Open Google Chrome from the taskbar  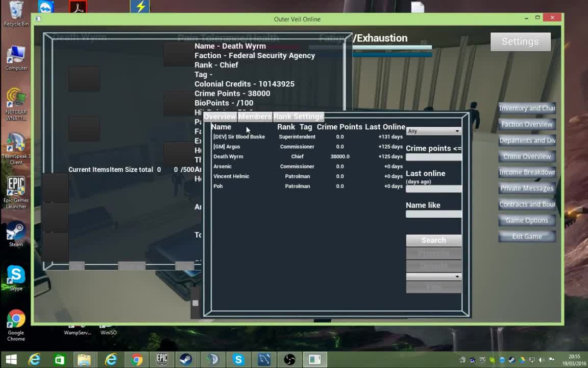pos(136,359)
